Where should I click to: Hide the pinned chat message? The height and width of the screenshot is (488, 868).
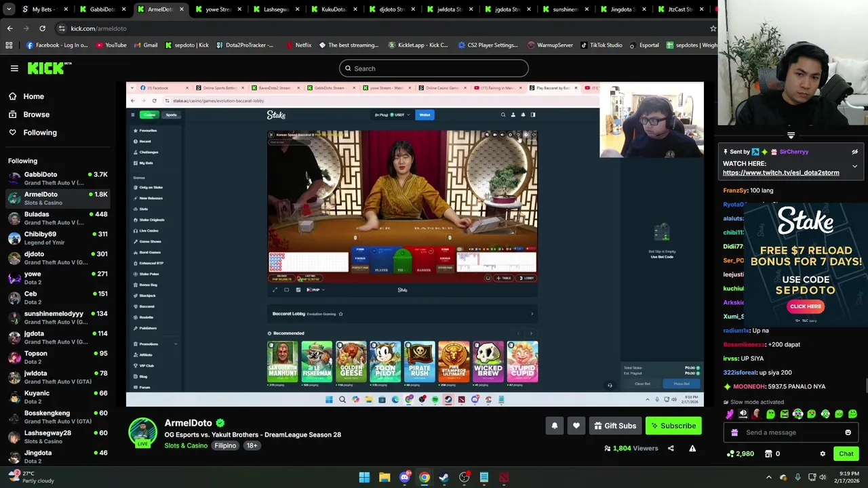click(854, 152)
